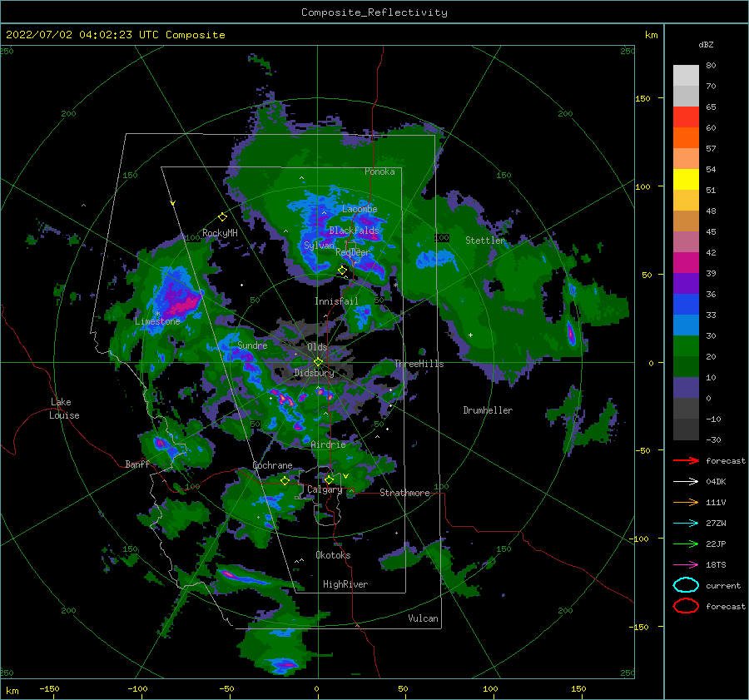Pick the dark grey swatch above -30
This screenshot has width=749, height=700.
pos(686,429)
